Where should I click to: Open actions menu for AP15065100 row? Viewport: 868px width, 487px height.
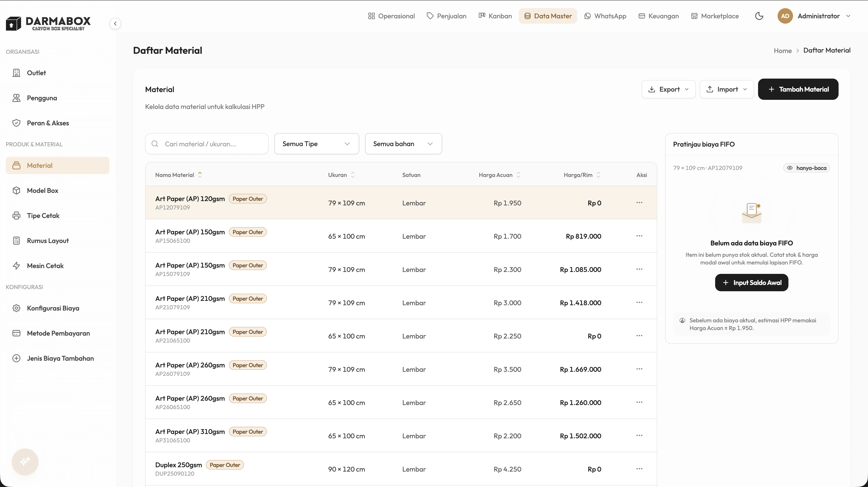[639, 236]
